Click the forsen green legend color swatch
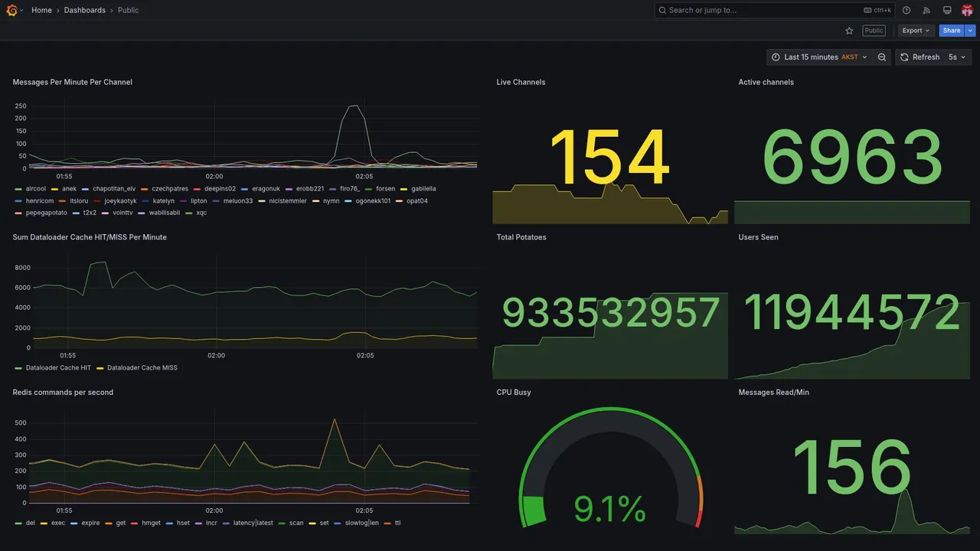980x551 pixels. point(369,189)
